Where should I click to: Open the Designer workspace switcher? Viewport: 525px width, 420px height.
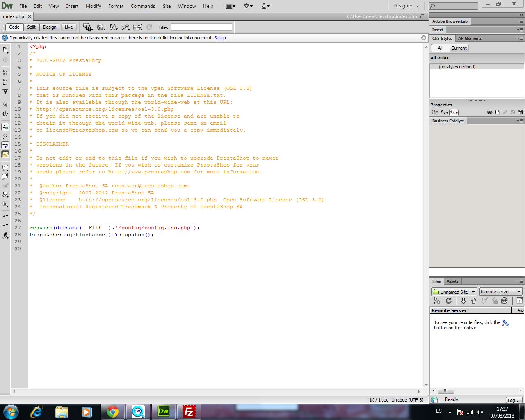pyautogui.click(x=406, y=6)
